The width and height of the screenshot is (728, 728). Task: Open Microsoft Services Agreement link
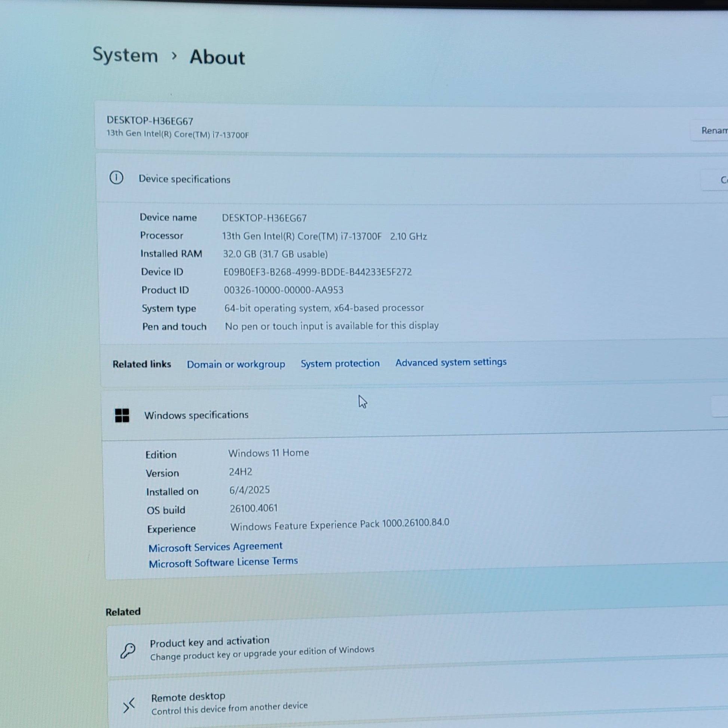tap(215, 547)
